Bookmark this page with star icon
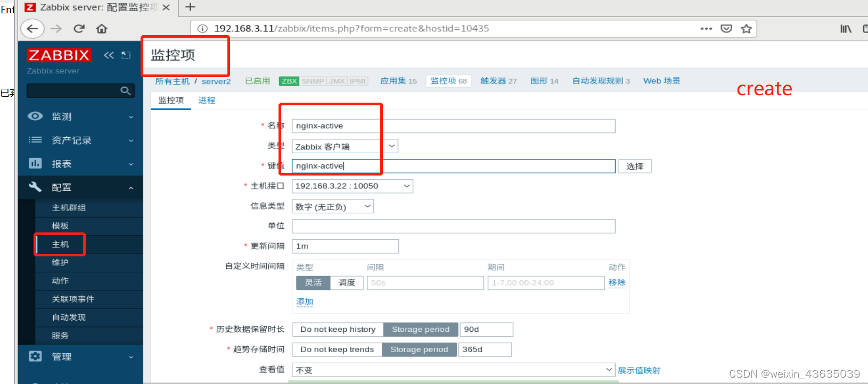 (x=747, y=29)
